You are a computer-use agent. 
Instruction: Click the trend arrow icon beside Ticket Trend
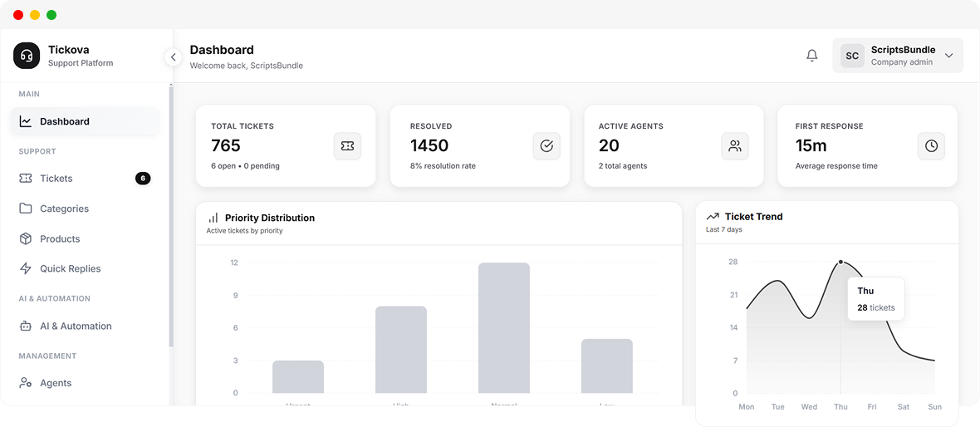[x=713, y=217]
